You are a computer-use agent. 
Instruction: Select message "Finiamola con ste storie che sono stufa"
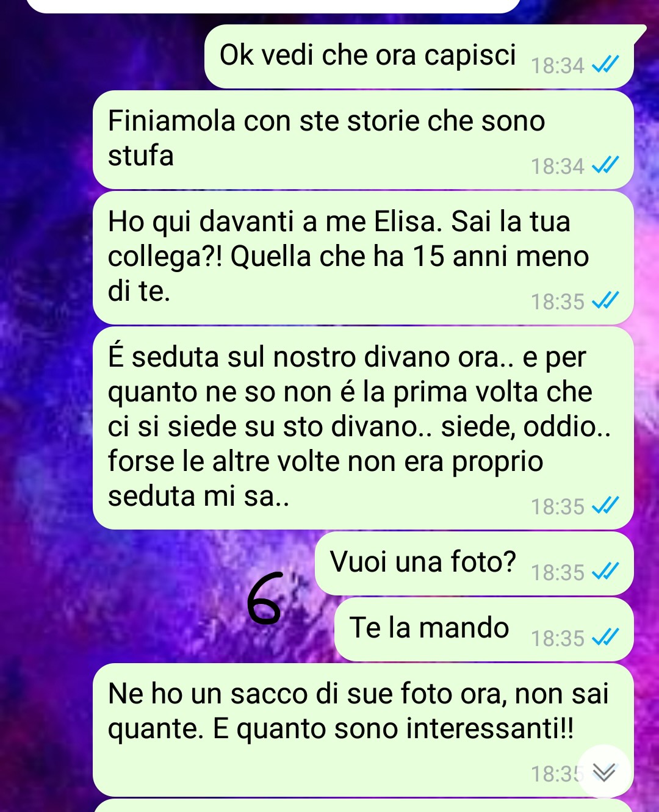click(363, 140)
